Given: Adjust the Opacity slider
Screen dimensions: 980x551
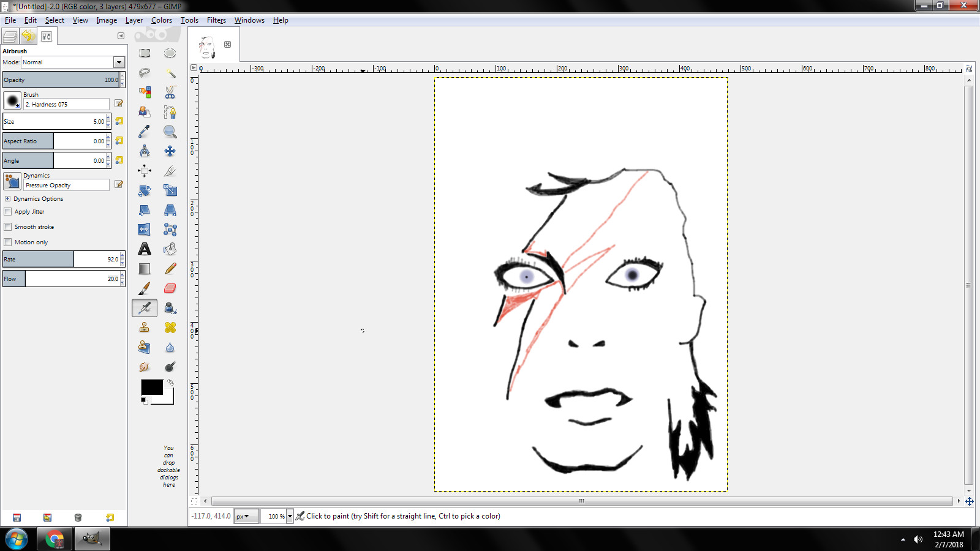Looking at the screenshot, I should point(61,80).
